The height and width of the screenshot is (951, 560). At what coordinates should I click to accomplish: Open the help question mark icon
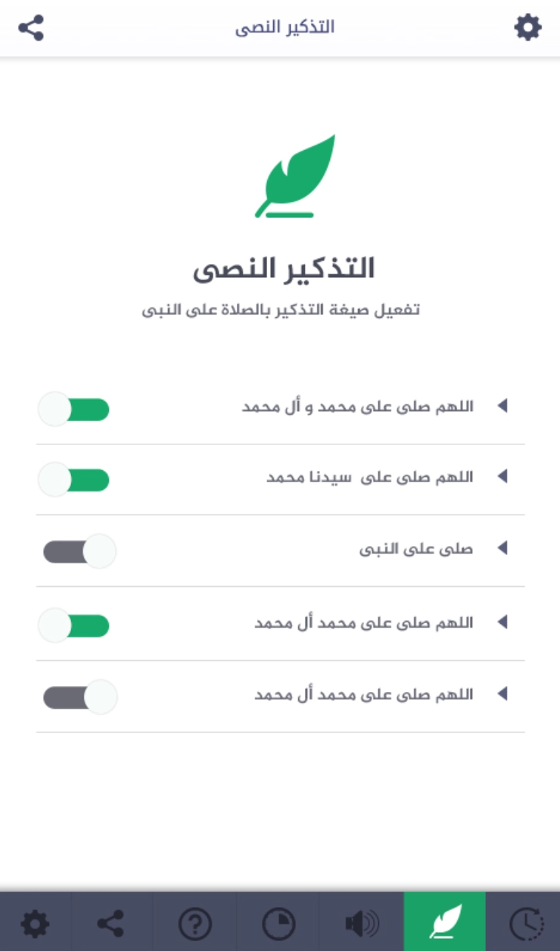click(194, 923)
